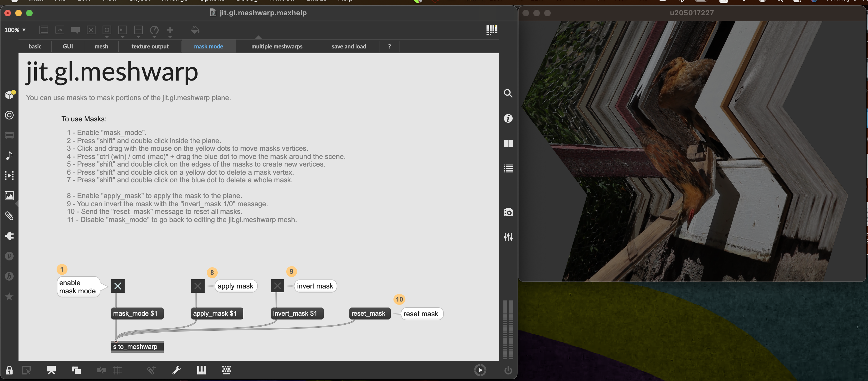Open the target circle icon in left sidebar
868x381 pixels.
click(x=10, y=115)
